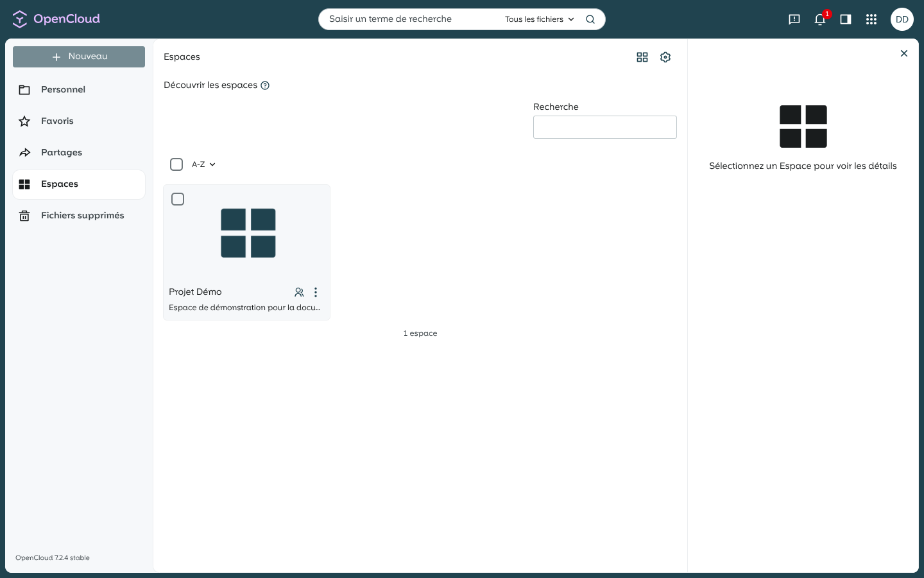924x578 pixels.
Task: Switch view mode using tiles icon
Action: click(x=642, y=57)
